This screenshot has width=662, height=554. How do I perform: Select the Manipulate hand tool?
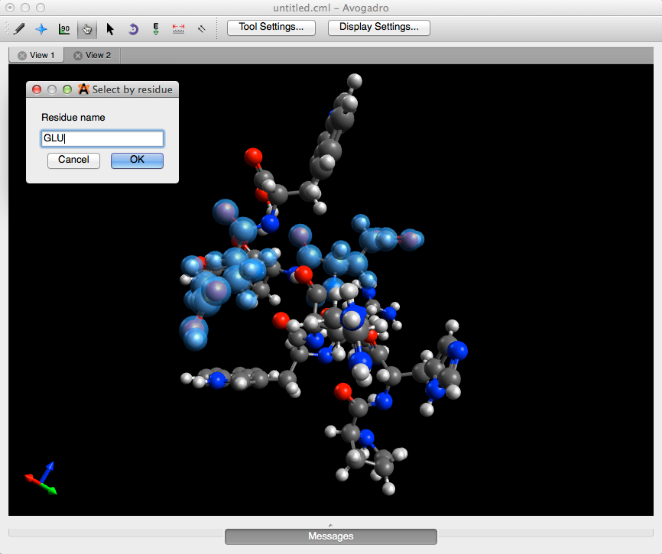(87, 29)
